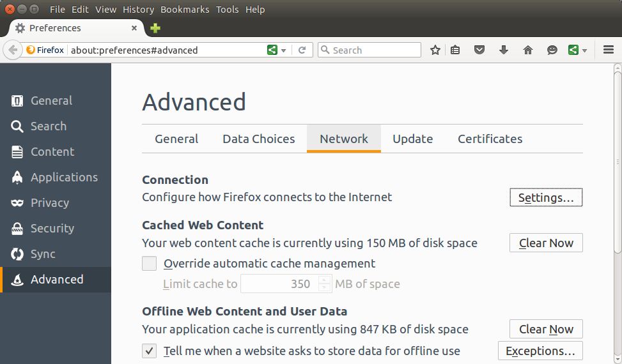Image resolution: width=622 pixels, height=364 pixels.
Task: Open the hamburger menu
Action: (x=609, y=50)
